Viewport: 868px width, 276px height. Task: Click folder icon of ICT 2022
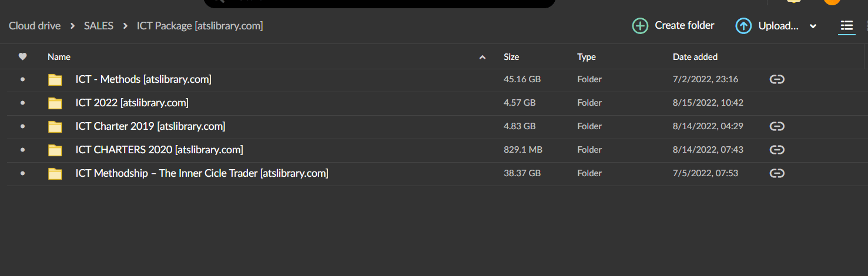55,103
